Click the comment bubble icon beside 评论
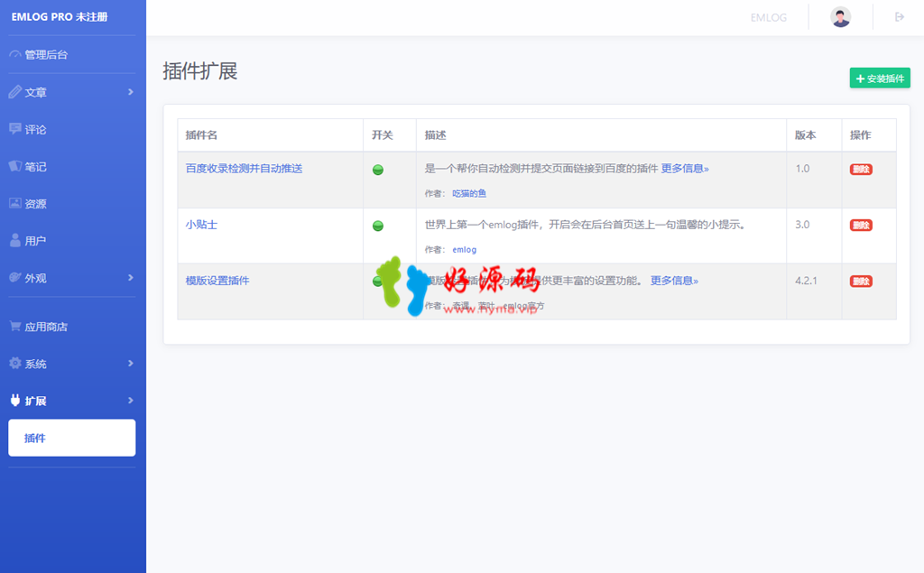Image resolution: width=924 pixels, height=573 pixels. [14, 129]
